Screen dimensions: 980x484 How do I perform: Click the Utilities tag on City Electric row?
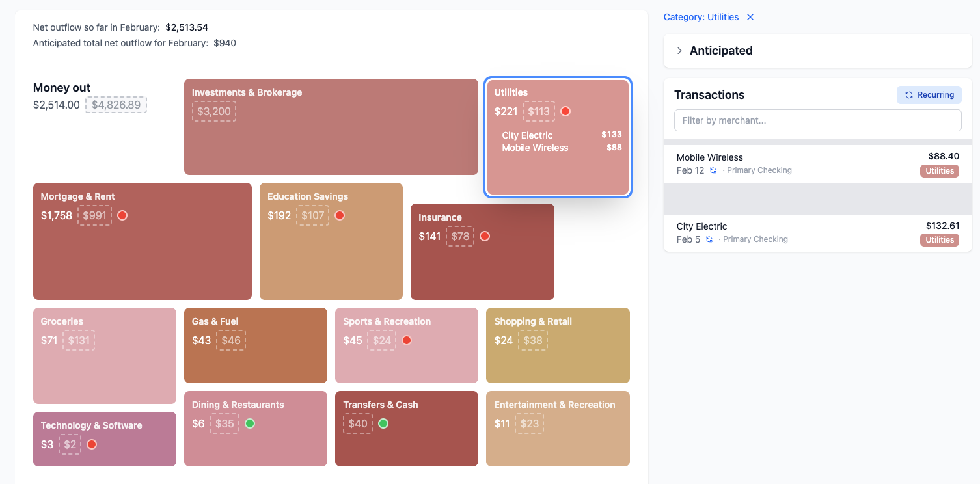[x=939, y=240]
